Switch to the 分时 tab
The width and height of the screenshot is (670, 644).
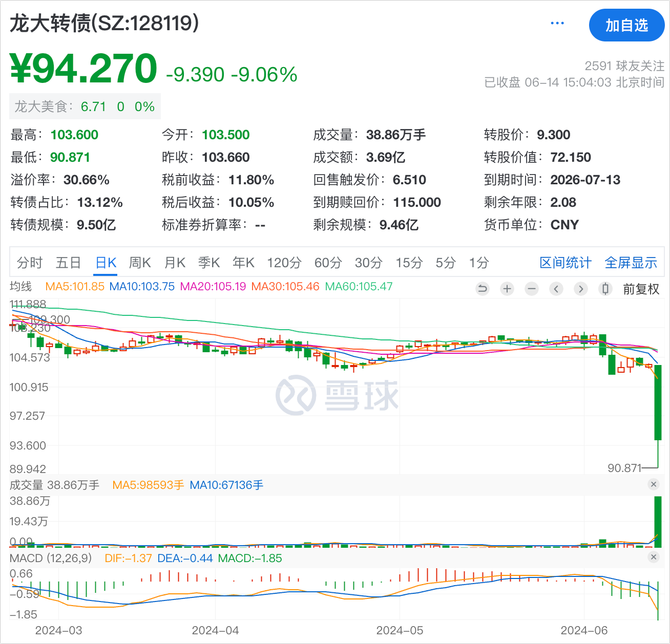tap(30, 263)
